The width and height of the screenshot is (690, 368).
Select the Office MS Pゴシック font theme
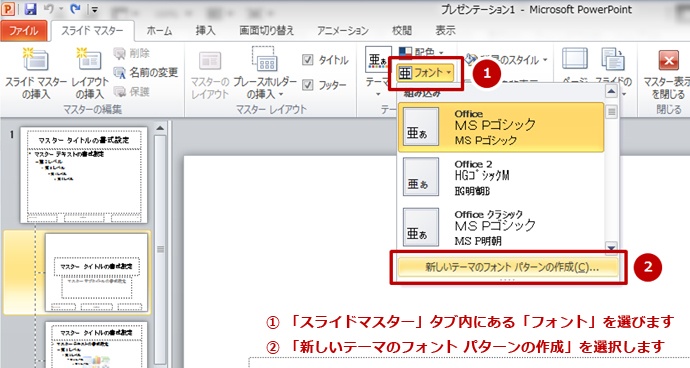(501, 127)
